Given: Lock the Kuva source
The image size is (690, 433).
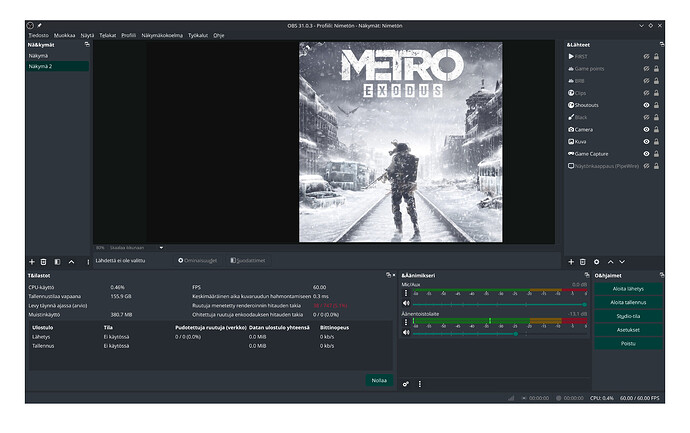Looking at the screenshot, I should click(656, 142).
